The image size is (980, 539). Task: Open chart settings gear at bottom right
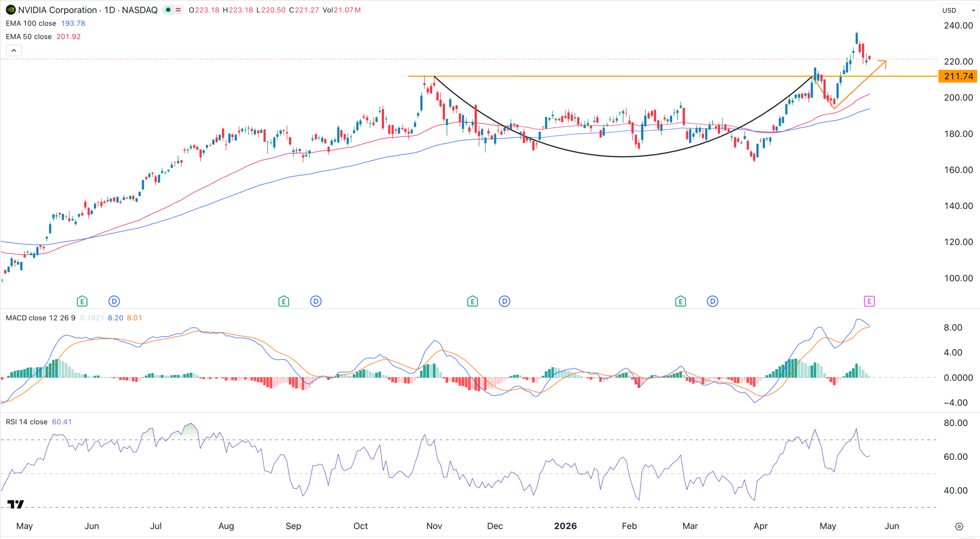959,526
